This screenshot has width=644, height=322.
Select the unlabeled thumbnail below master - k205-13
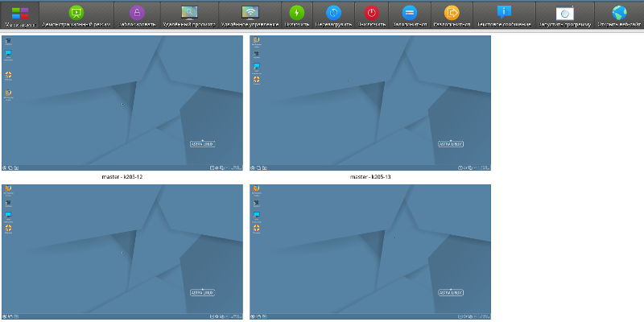(370, 252)
